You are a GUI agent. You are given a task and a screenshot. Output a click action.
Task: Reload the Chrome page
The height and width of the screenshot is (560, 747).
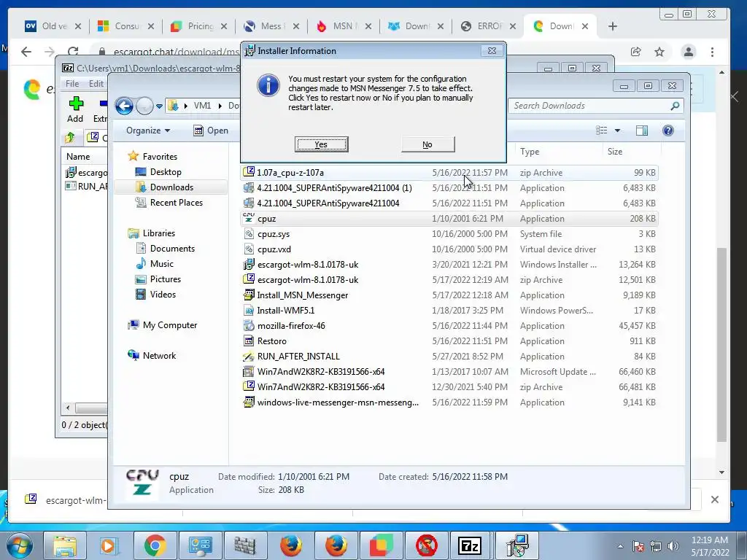[73, 52]
